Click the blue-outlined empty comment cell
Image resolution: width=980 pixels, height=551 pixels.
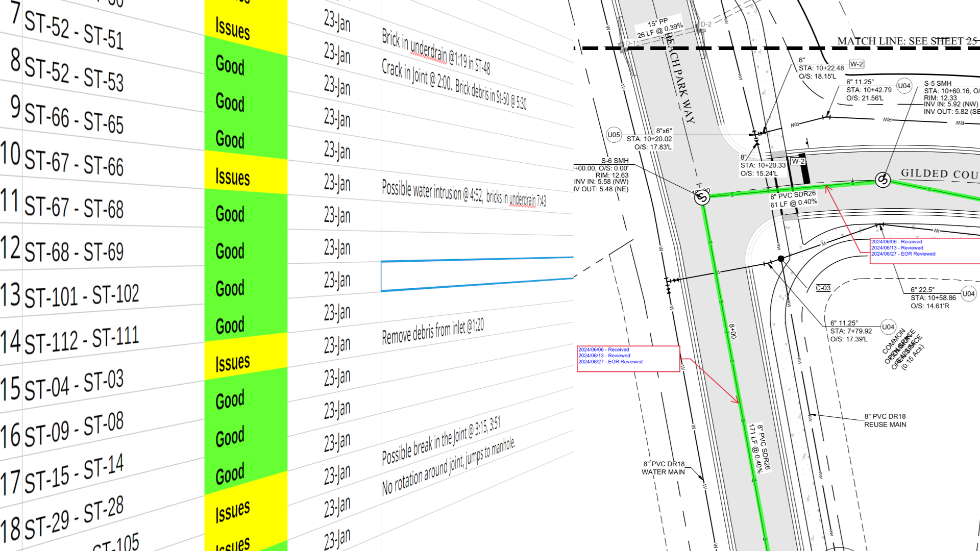(477, 274)
